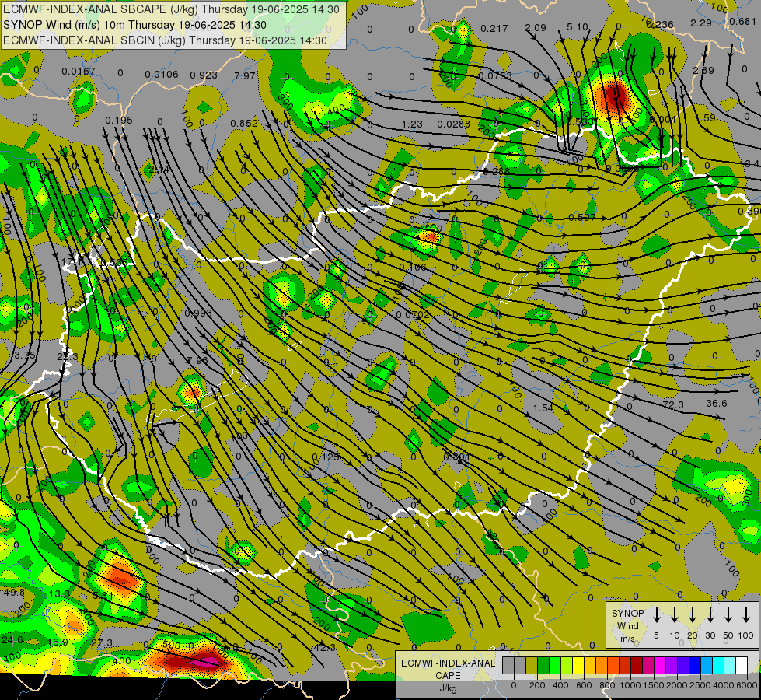Click the 20 m/s wind arrow symbol
Image resolution: width=761 pixels, height=700 pixels.
point(693,615)
